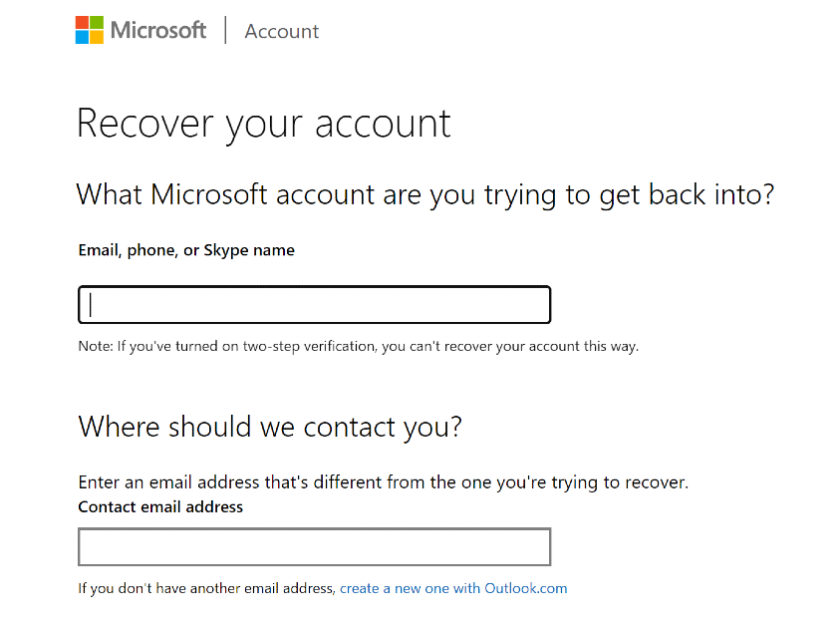
Task: Open the Account header link
Action: point(281,31)
